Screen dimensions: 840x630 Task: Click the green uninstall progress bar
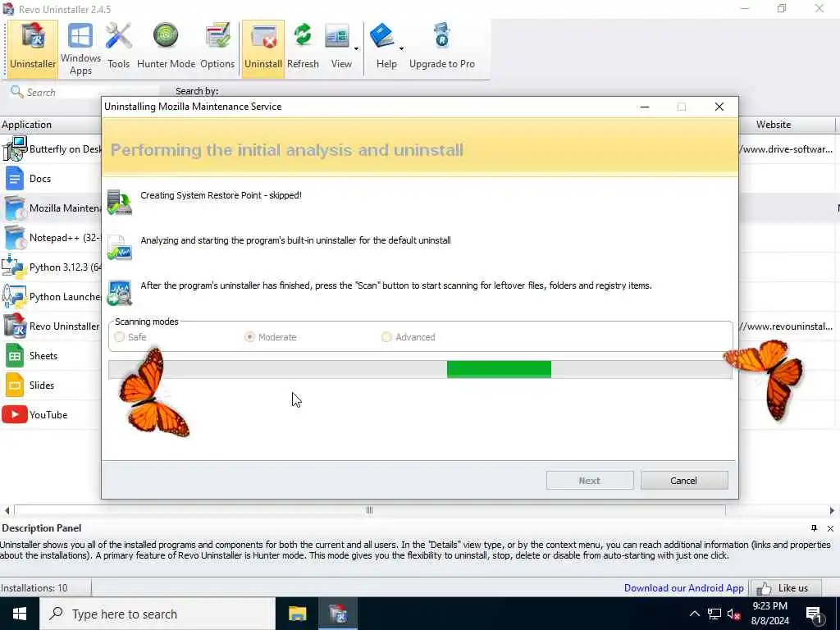coord(499,369)
